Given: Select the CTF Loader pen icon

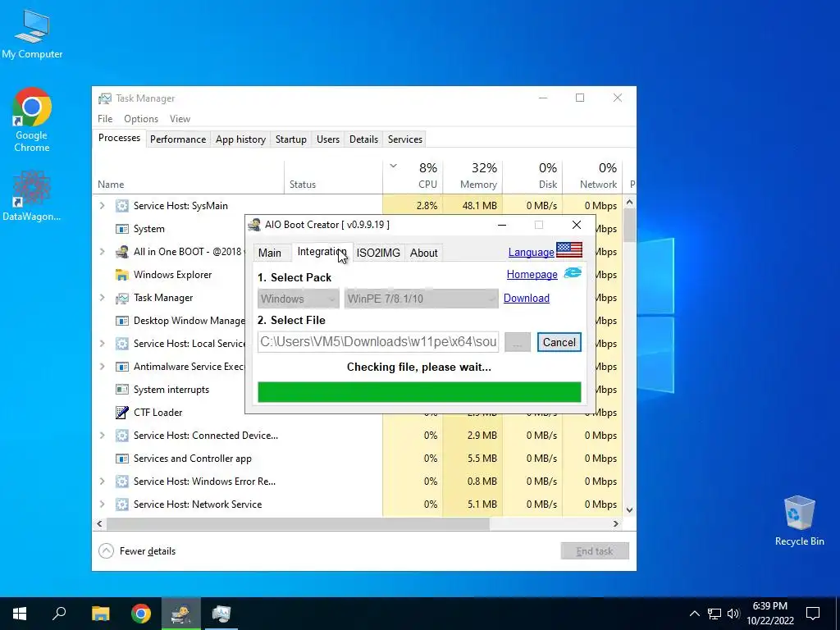Looking at the screenshot, I should tap(122, 413).
